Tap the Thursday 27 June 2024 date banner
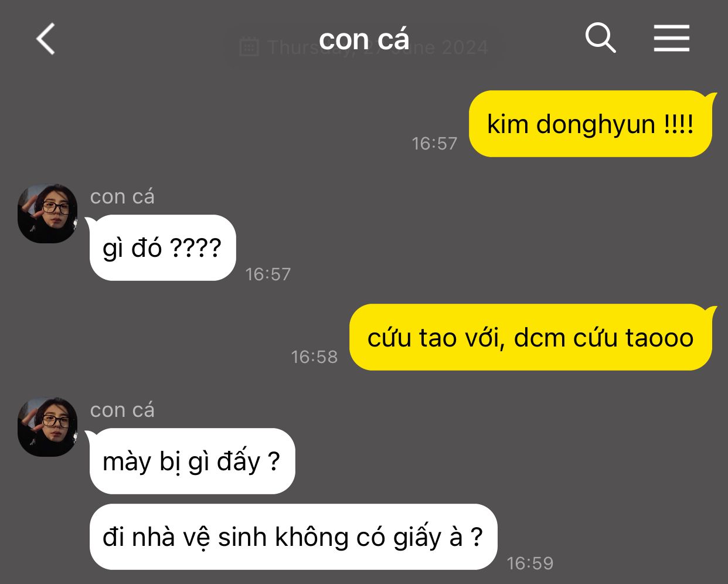The image size is (728, 584). tap(364, 47)
